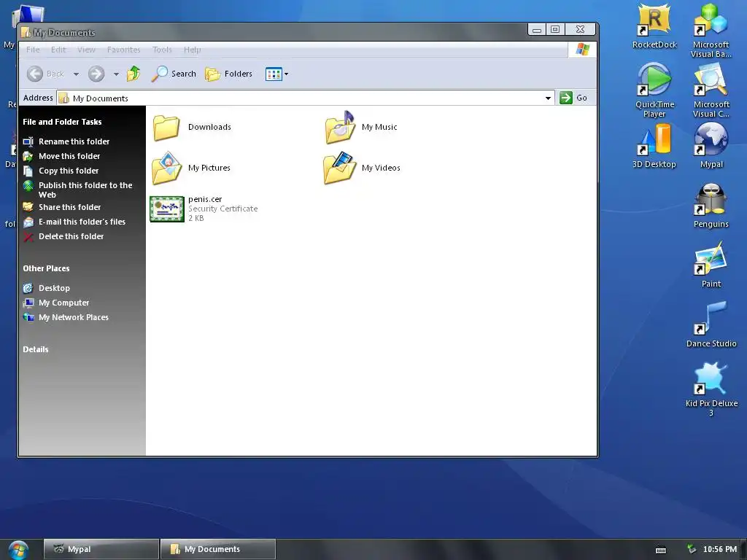747x560 pixels.
Task: Click the Penguins desktop shortcut
Action: [711, 206]
